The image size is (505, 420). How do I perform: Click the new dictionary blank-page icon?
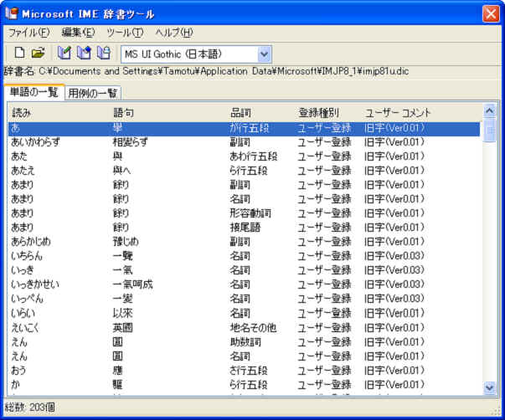19,54
